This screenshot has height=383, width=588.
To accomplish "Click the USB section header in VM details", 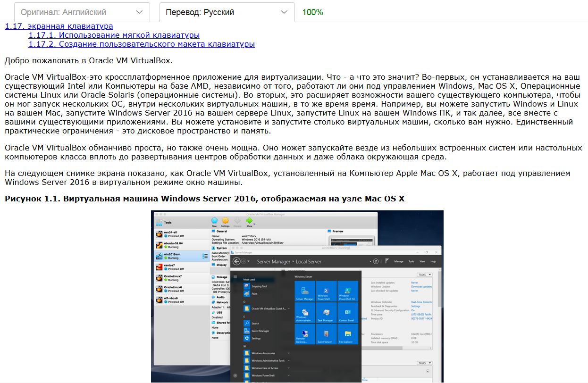I will pyautogui.click(x=218, y=312).
